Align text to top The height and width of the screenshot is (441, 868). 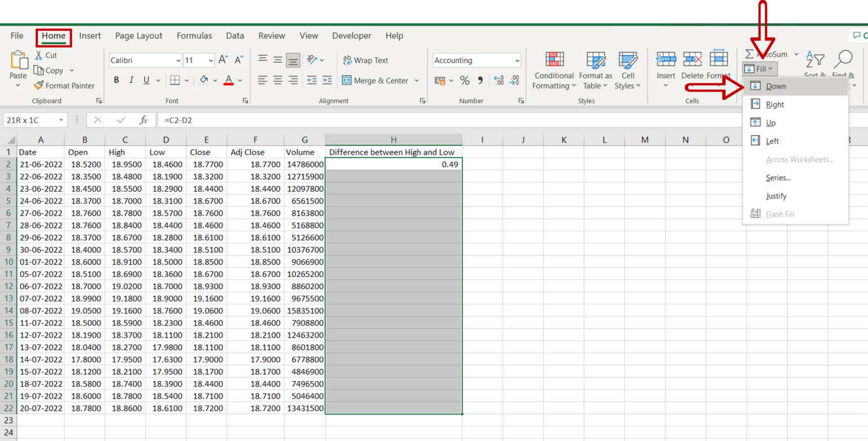click(x=263, y=60)
